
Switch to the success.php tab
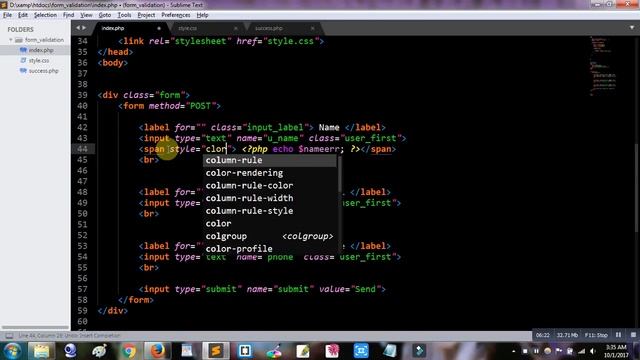(284, 28)
